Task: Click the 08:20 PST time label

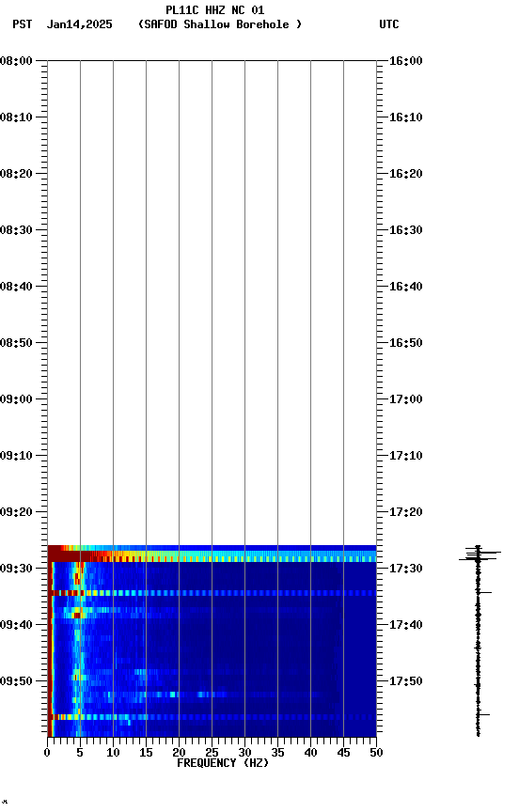Action: (x=16, y=174)
